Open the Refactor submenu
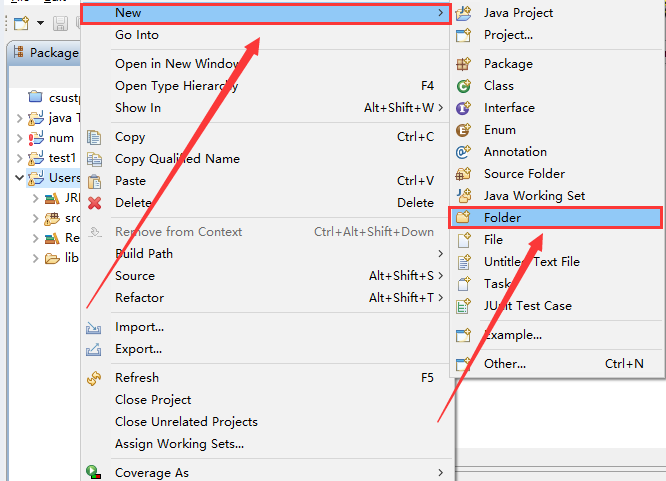This screenshot has width=666, height=481. point(266,298)
